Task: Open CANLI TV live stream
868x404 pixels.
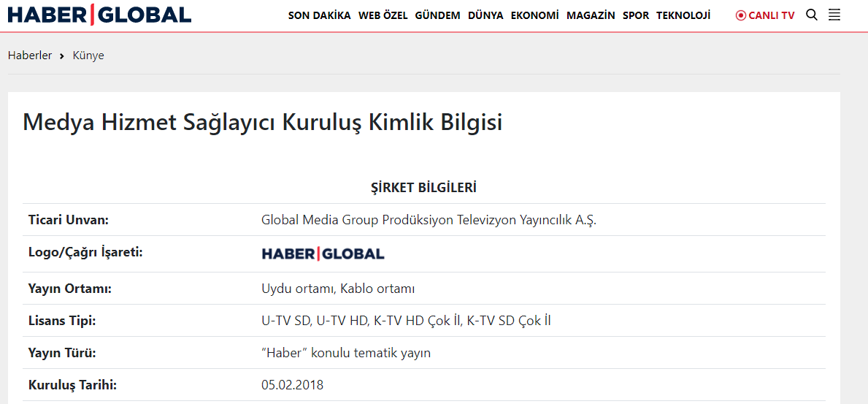Action: [765, 15]
